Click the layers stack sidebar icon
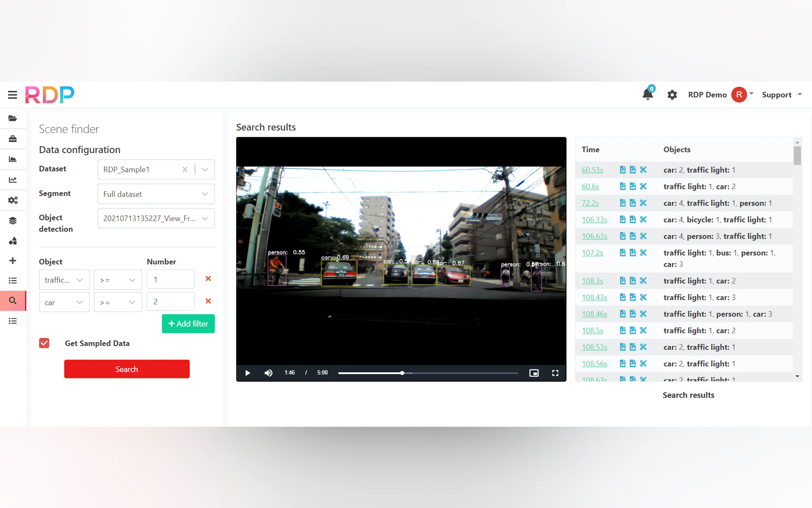812x508 pixels. pos(12,220)
